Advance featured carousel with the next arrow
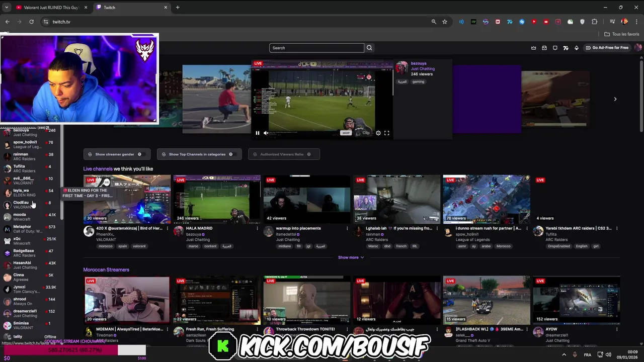 615,99
